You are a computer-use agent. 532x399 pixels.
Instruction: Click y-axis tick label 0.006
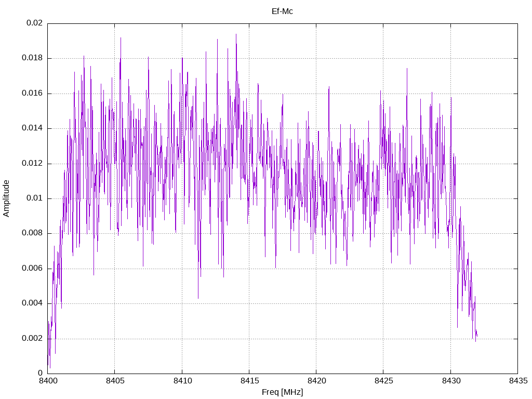pyautogui.click(x=32, y=269)
